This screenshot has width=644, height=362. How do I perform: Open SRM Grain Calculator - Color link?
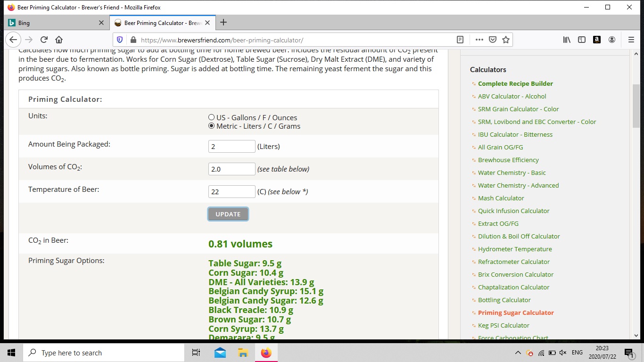(x=518, y=109)
